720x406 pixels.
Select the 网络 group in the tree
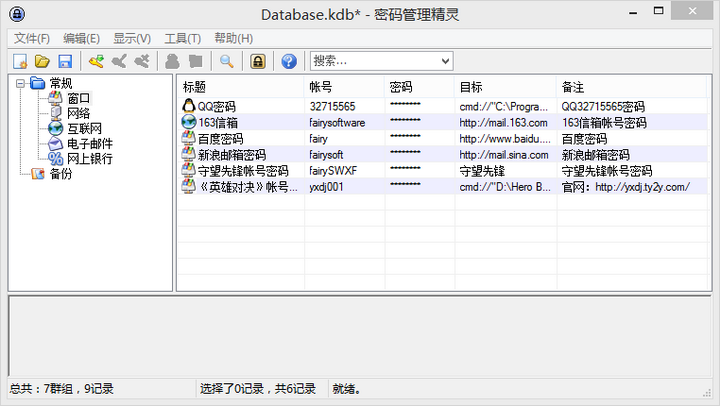[79, 113]
